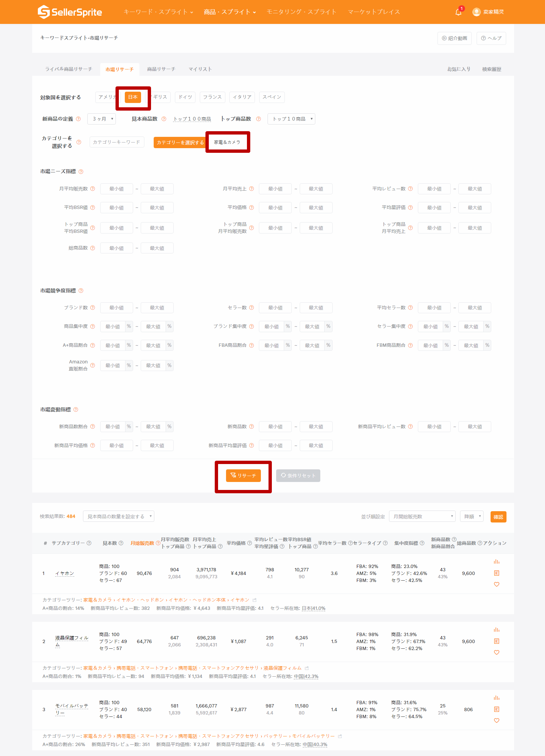The height and width of the screenshot is (756, 545).
Task: Click 家電＆カメラ selected category tag
Action: pyautogui.click(x=227, y=142)
